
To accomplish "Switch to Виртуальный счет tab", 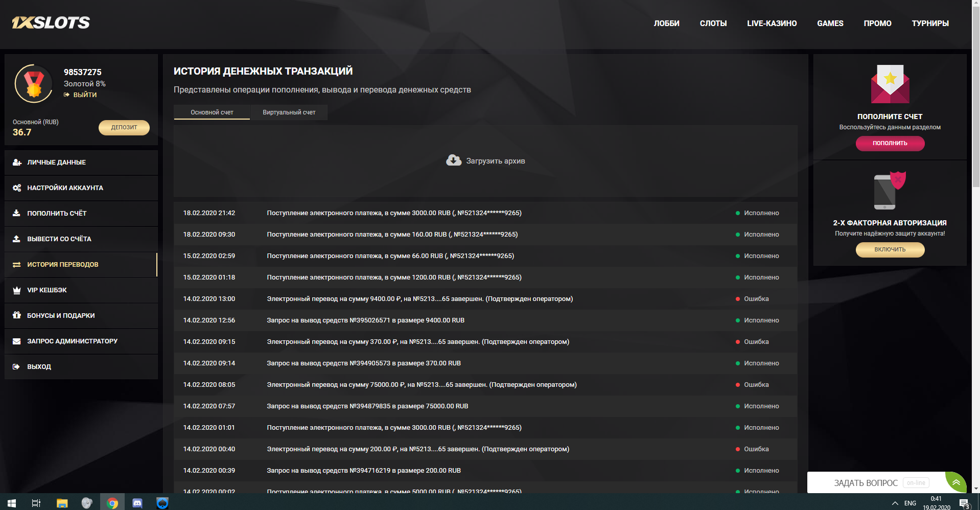I will click(289, 112).
